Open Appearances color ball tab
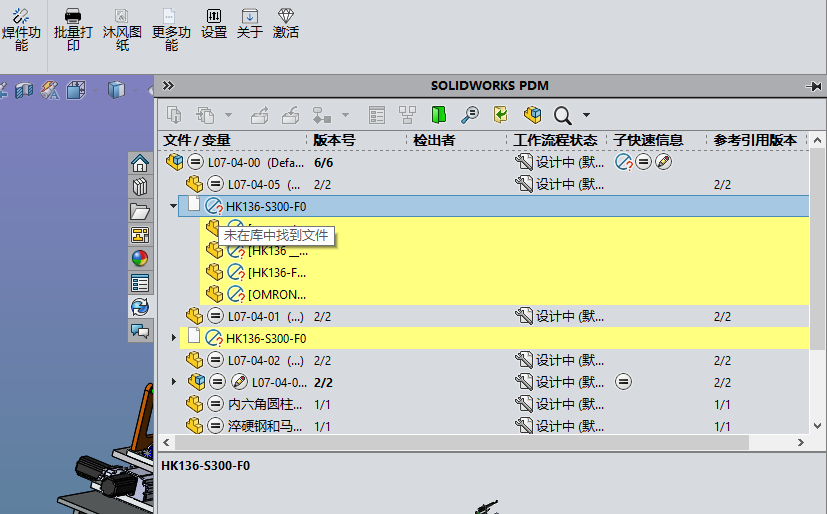The image size is (827, 514). [x=140, y=259]
